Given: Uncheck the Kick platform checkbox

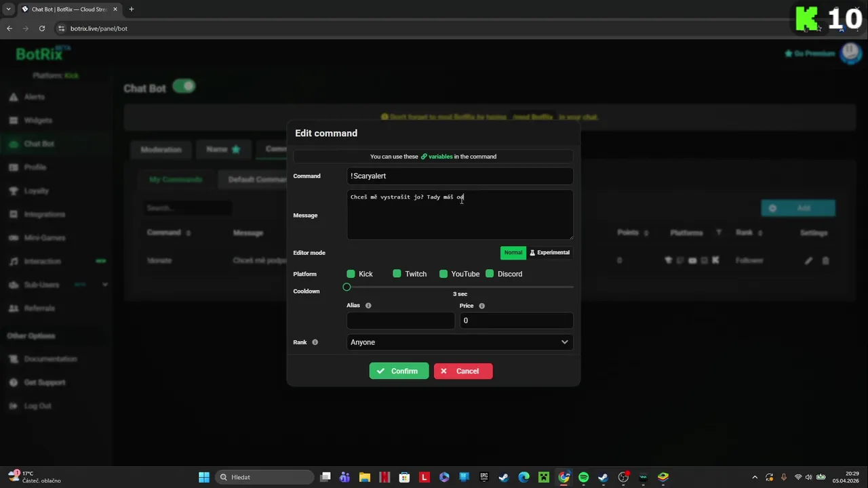Looking at the screenshot, I should pos(351,274).
